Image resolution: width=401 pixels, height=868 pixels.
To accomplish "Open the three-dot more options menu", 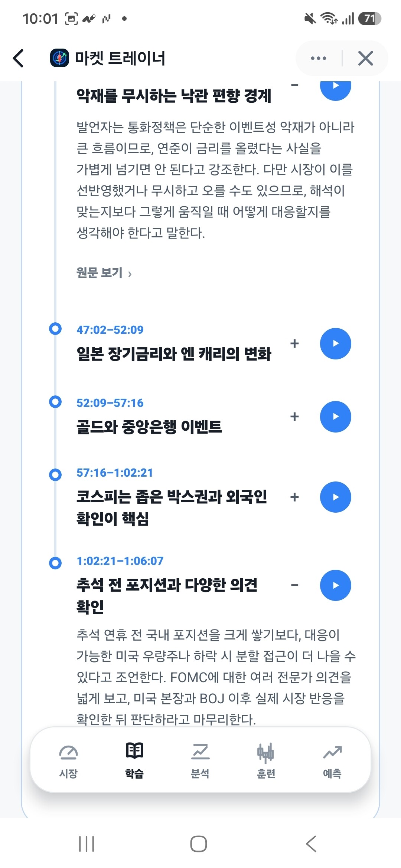I will tap(319, 58).
